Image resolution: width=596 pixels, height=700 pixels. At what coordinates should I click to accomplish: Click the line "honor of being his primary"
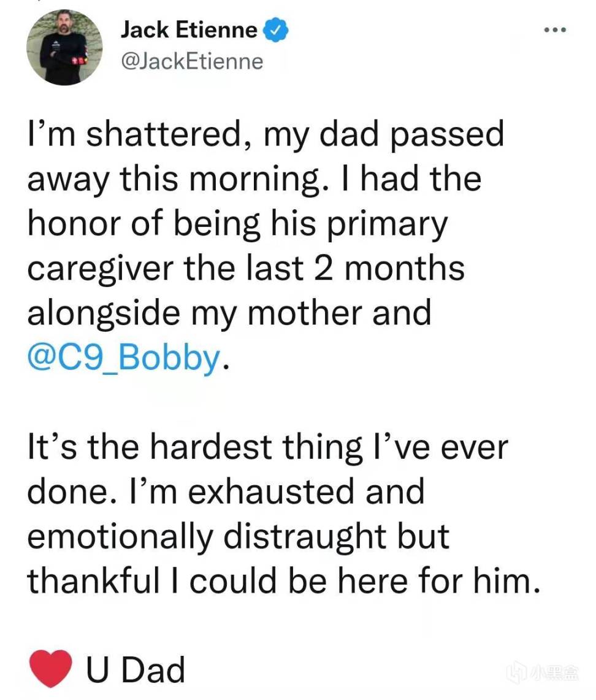point(237,224)
